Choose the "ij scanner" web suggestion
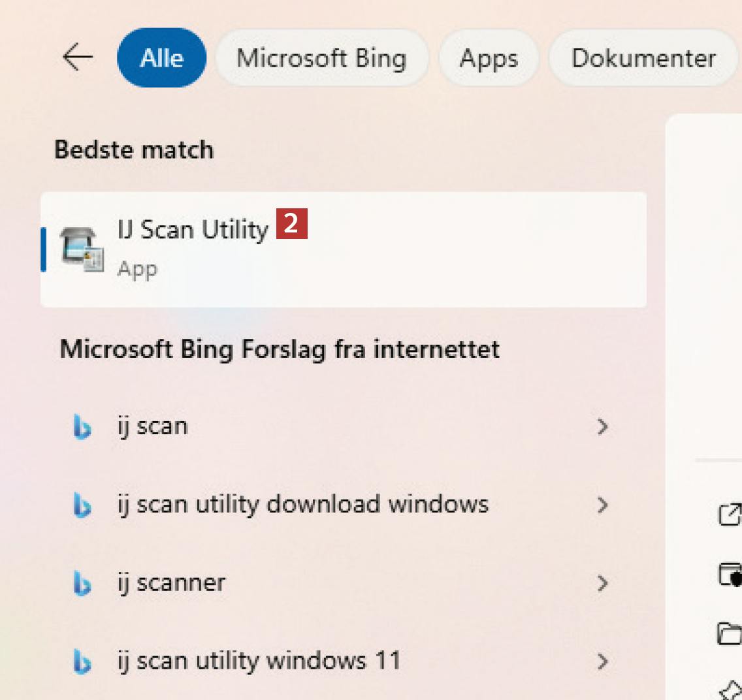The height and width of the screenshot is (700, 742). click(x=171, y=583)
